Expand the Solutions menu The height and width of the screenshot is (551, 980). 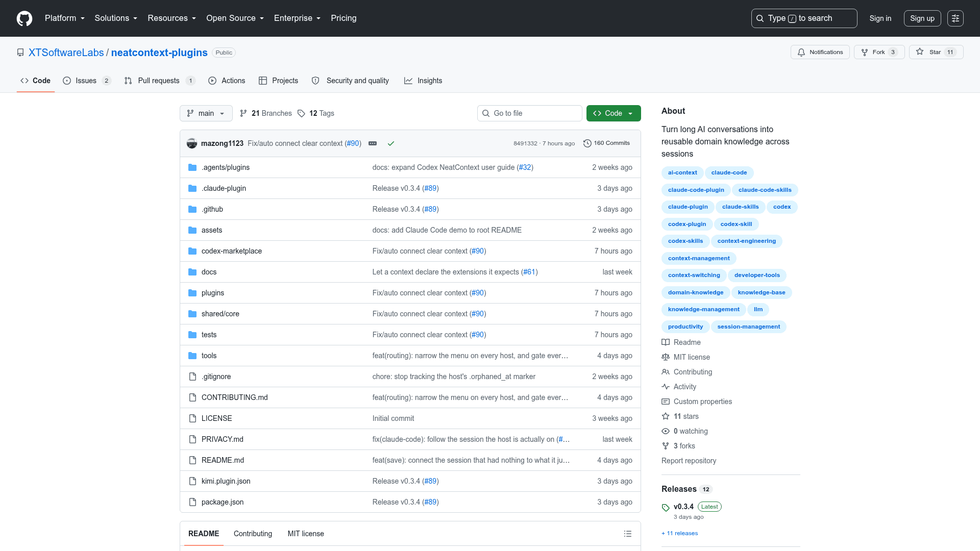click(116, 18)
